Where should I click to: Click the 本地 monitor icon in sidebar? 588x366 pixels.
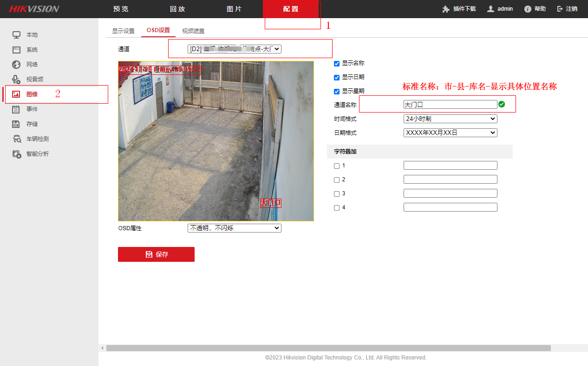(x=16, y=35)
